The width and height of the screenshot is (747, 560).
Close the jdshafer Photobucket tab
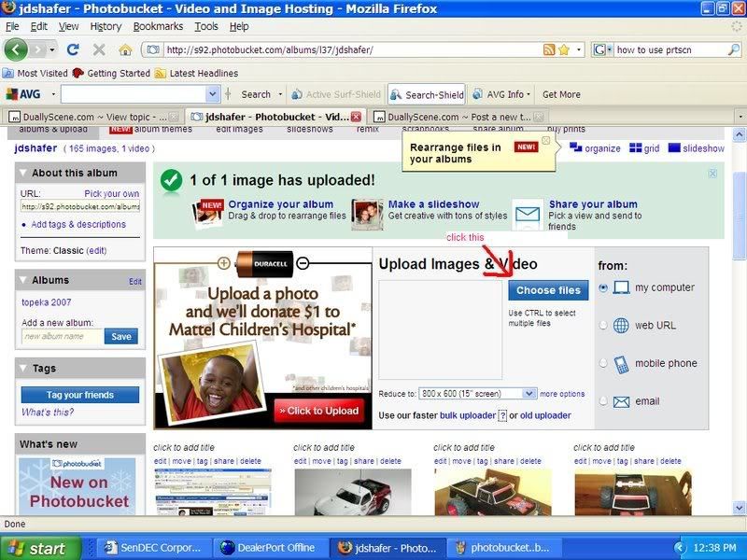pyautogui.click(x=356, y=117)
